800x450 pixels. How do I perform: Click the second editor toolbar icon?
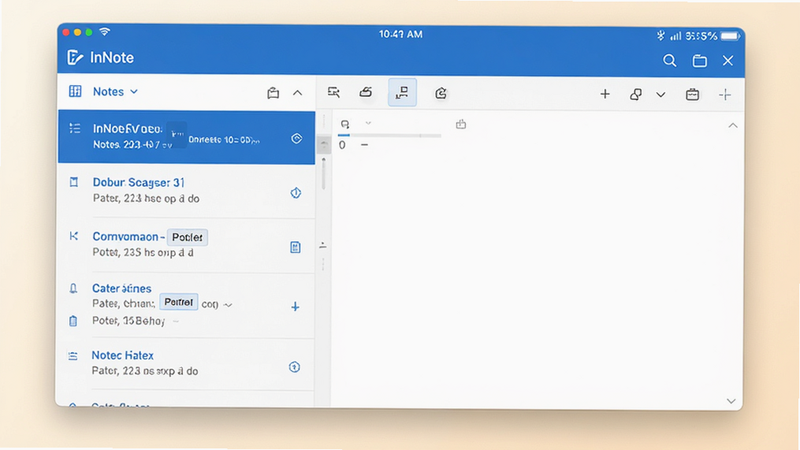(366, 92)
